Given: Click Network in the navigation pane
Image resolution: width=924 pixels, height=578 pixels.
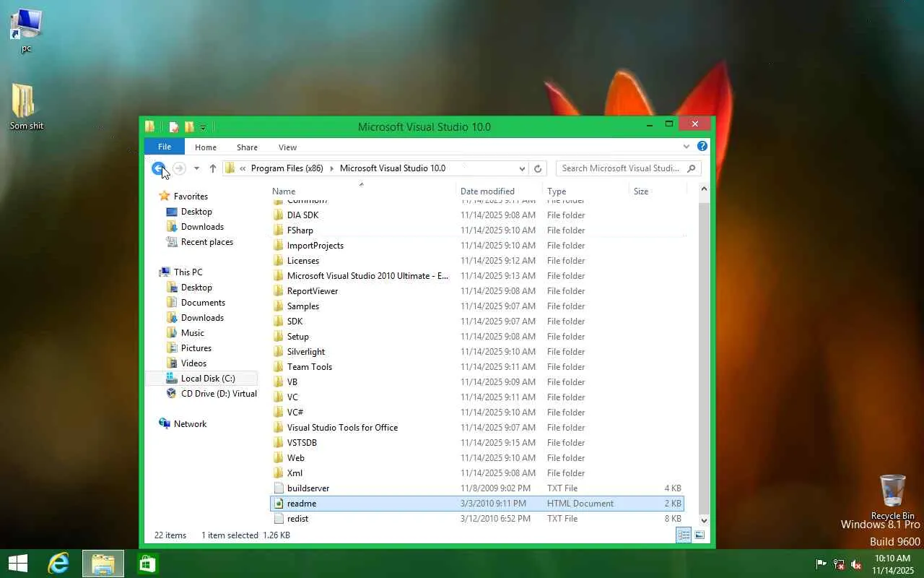Looking at the screenshot, I should tap(190, 424).
